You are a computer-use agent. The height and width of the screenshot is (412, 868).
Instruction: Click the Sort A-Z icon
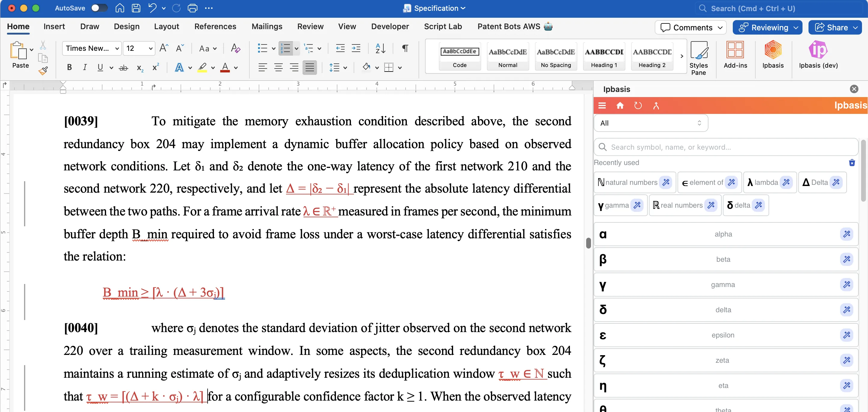(380, 48)
